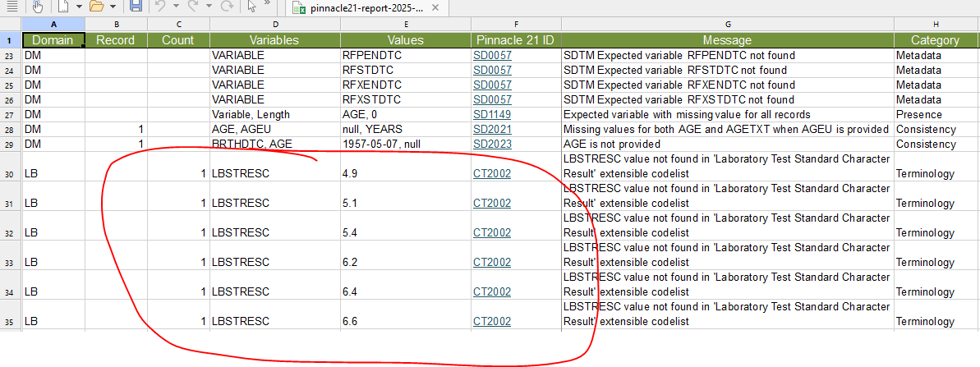Click the Record header cell

(x=117, y=40)
